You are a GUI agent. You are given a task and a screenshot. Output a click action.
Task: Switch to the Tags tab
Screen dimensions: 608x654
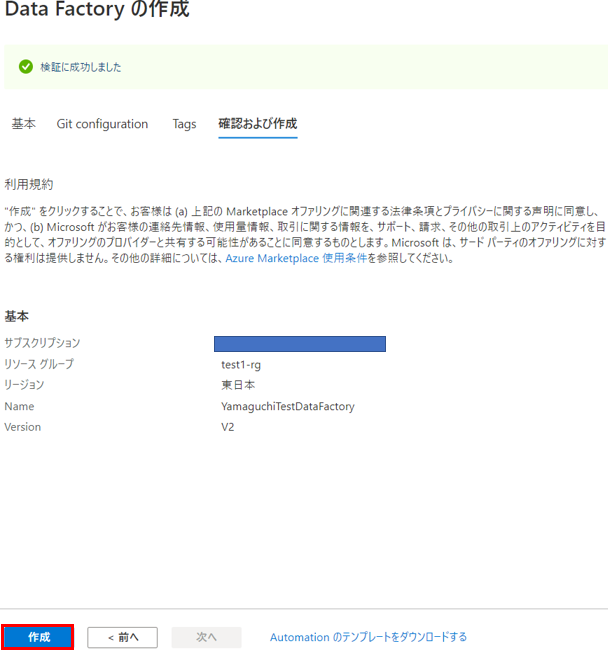click(x=184, y=124)
